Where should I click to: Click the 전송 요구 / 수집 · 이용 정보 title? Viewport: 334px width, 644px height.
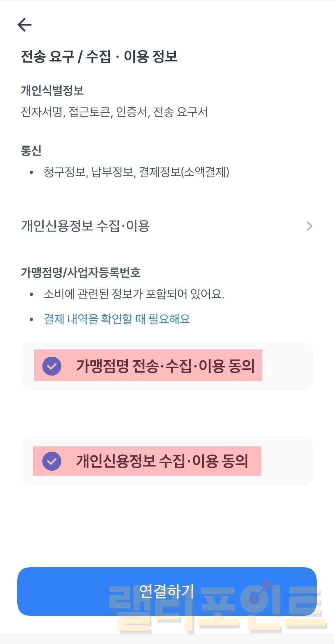coord(99,57)
